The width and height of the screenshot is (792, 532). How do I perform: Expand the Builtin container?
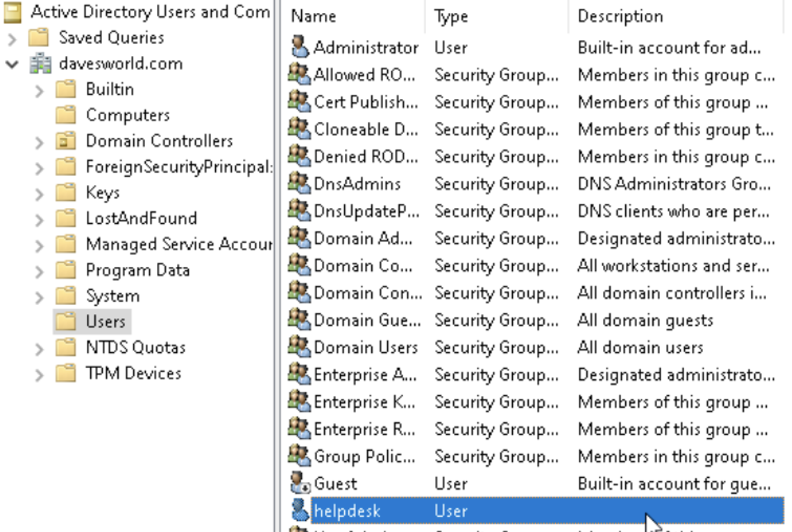39,91
